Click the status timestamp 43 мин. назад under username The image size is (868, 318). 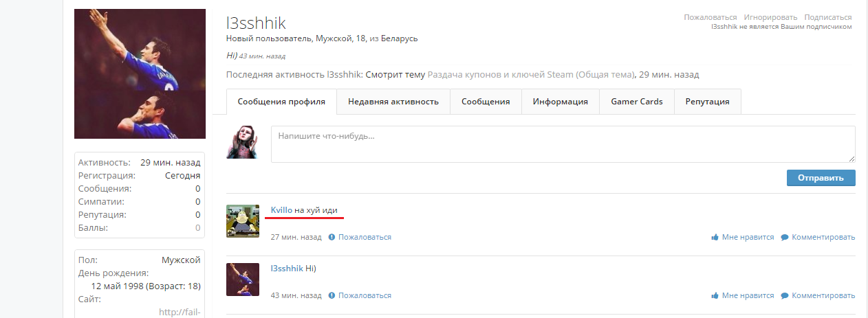coord(262,56)
